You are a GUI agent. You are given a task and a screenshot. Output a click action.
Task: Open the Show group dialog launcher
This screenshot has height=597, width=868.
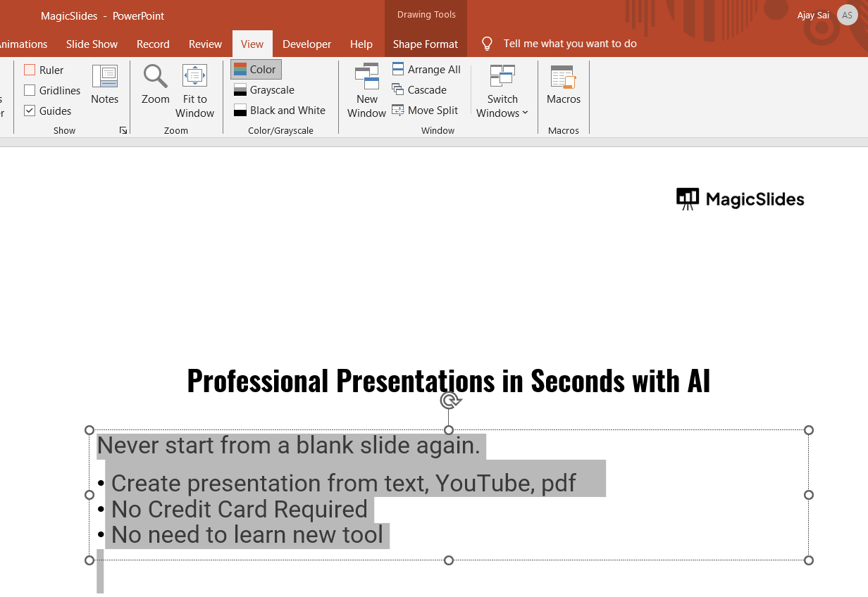(123, 130)
